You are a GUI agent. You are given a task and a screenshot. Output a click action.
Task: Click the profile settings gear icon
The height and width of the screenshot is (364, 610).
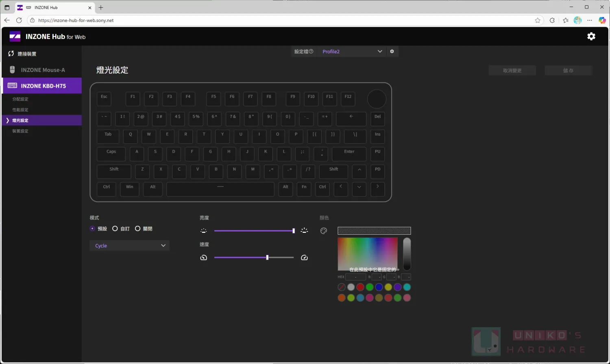(x=392, y=52)
